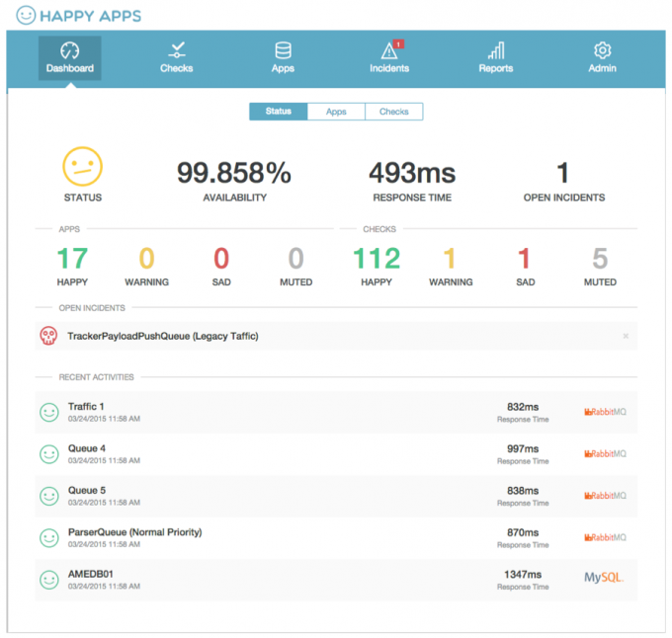Open the TrackerPayloadPushQueue (Legacy Taffic) incident
The width and height of the screenshot is (672, 638).
[336, 336]
